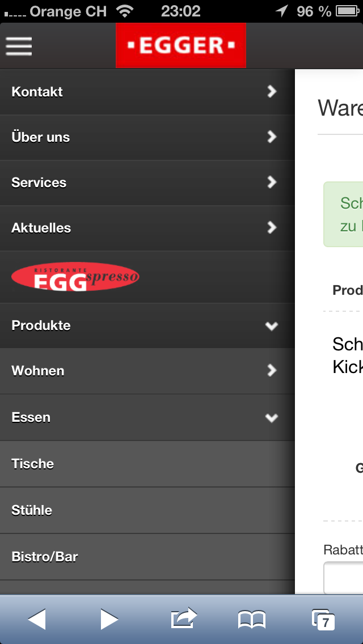Expand the Über uns chevron

click(x=272, y=137)
